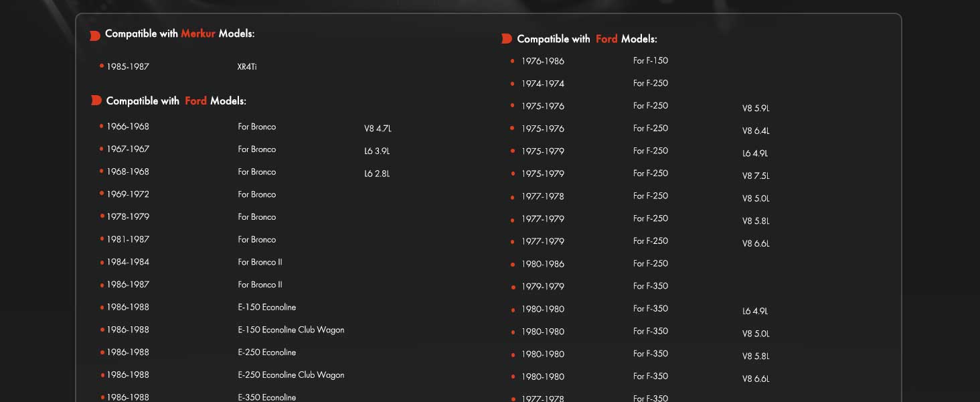
Task: Click the 1981-1987 Bronco year range
Action: point(128,239)
